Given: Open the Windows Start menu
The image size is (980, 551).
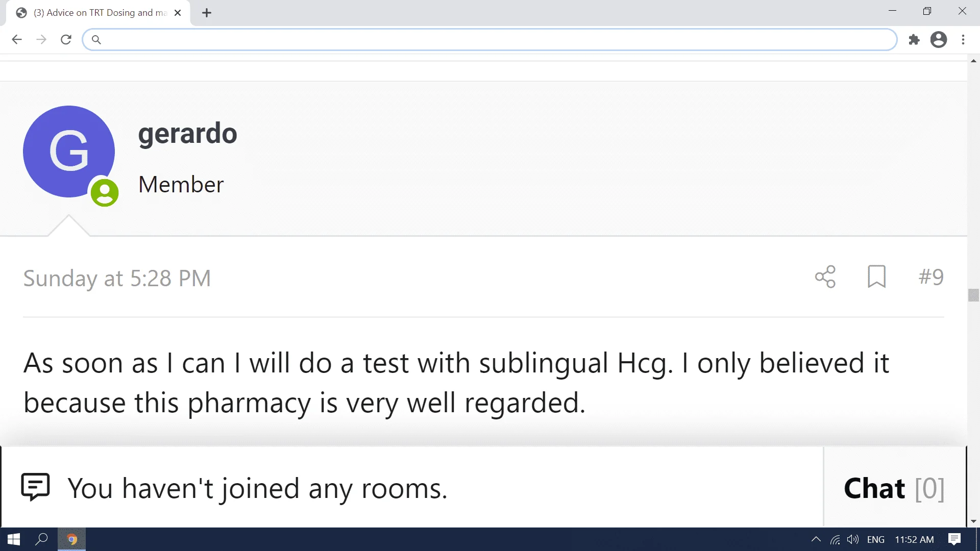Looking at the screenshot, I should coord(14,539).
